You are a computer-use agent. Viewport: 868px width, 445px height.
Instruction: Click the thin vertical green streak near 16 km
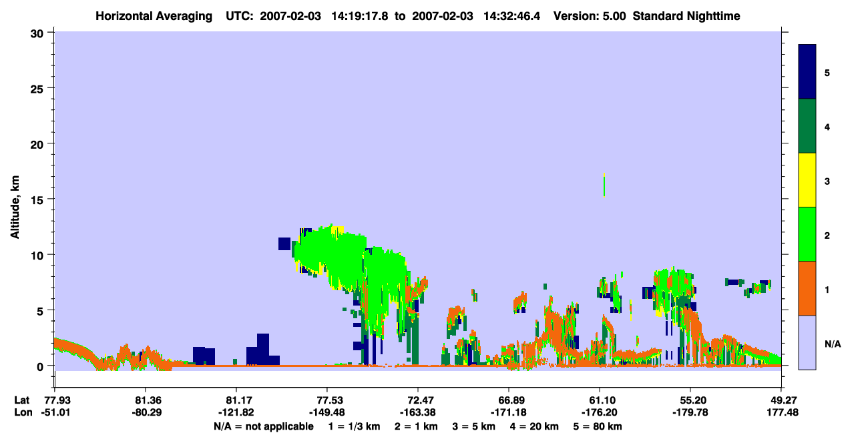click(x=604, y=185)
